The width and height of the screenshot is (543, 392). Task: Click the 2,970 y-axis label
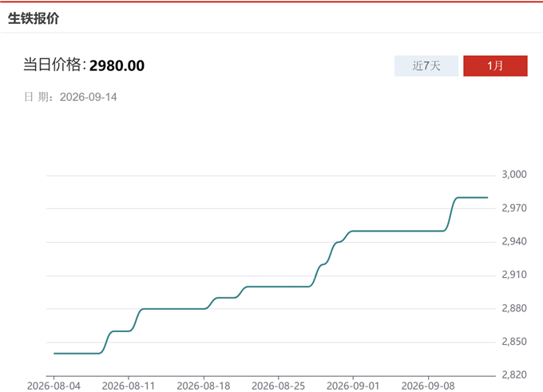pos(514,208)
